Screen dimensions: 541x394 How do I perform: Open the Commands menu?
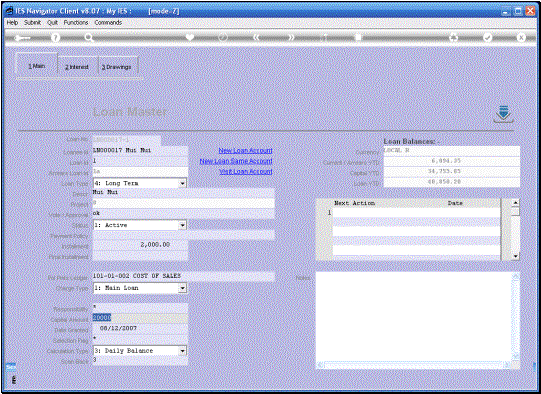click(x=108, y=22)
